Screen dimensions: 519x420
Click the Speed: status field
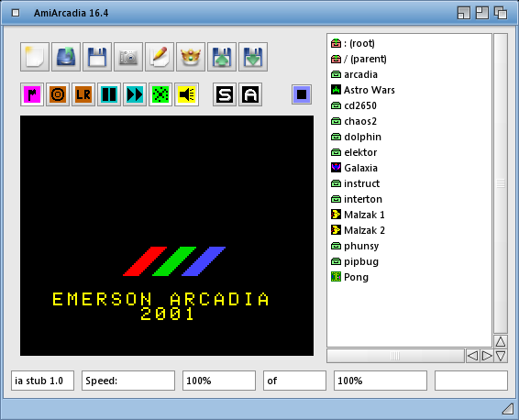128,381
